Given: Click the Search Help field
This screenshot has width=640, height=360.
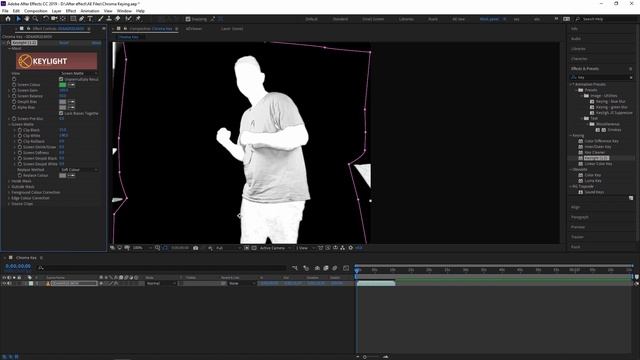Looking at the screenshot, I should point(606,19).
